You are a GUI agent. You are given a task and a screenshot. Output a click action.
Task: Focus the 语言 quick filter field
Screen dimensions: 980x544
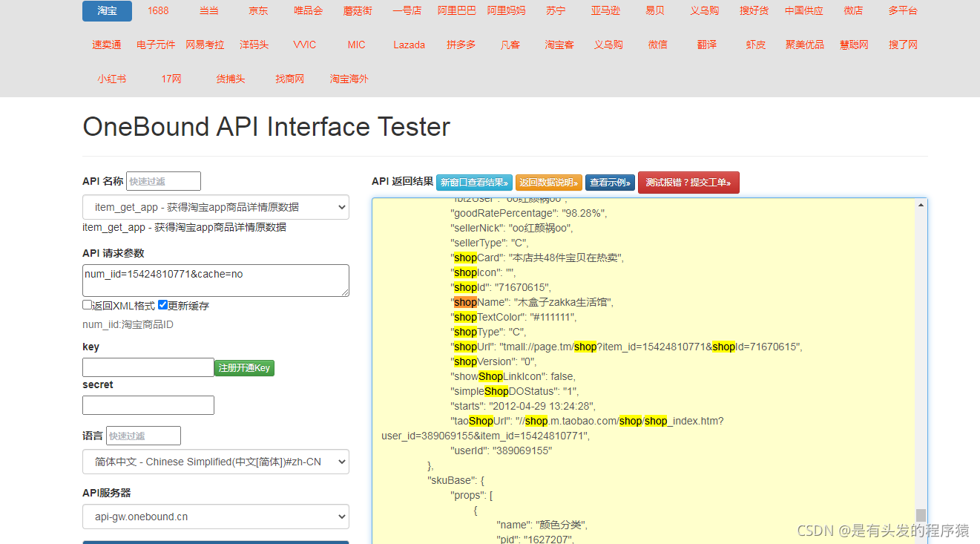click(143, 436)
